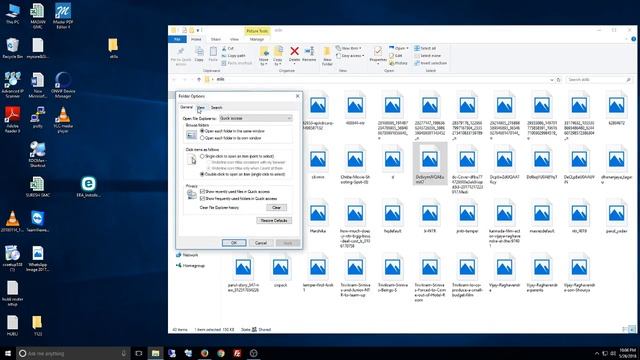640x360 pixels.
Task: Select the General tab in Folder Options
Action: click(187, 107)
